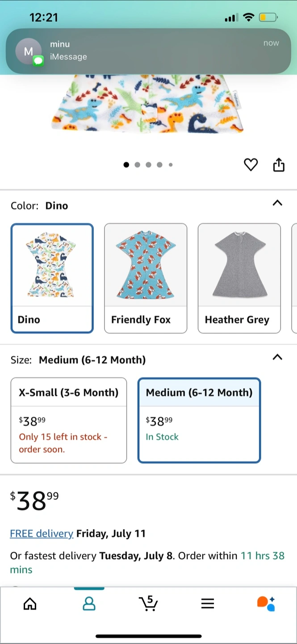Collapse the Size section chevron
The height and width of the screenshot is (644, 297).
tap(277, 357)
